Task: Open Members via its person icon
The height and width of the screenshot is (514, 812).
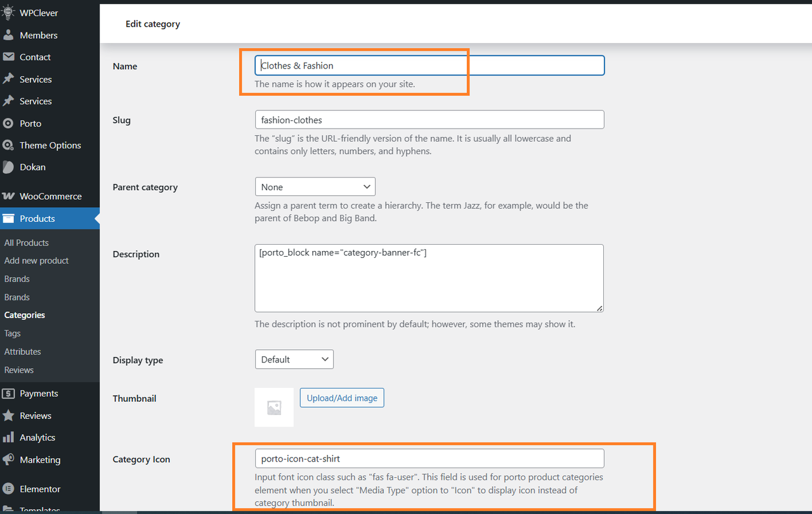Action: pyautogui.click(x=8, y=35)
